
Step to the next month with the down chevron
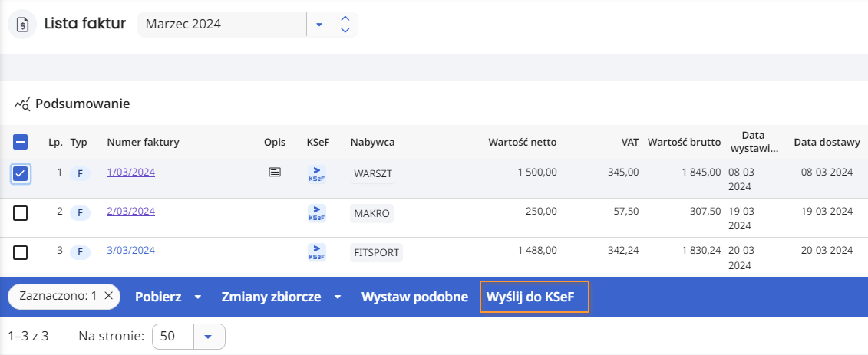click(x=345, y=31)
